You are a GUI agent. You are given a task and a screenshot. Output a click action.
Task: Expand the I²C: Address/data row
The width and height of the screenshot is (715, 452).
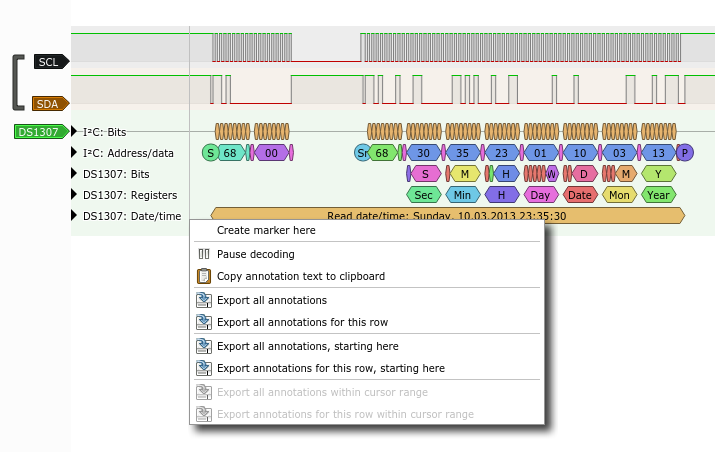74,153
